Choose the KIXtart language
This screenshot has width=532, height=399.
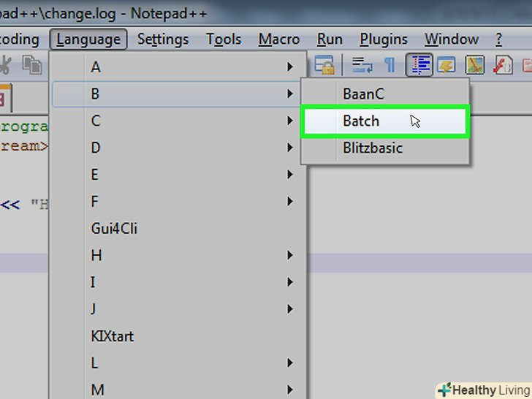coord(178,336)
